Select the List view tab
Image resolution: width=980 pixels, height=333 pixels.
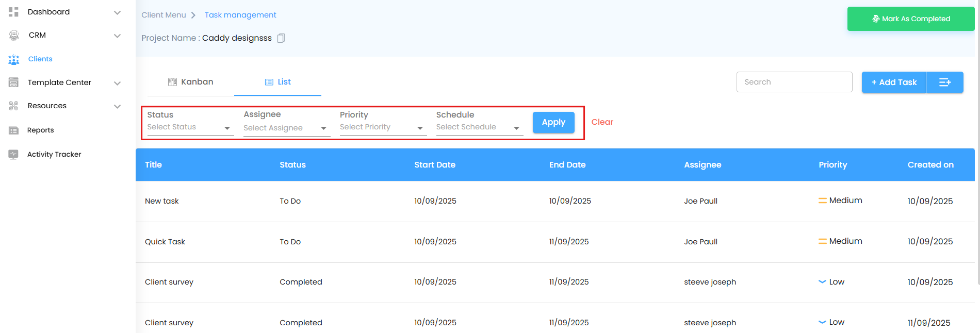(x=278, y=82)
